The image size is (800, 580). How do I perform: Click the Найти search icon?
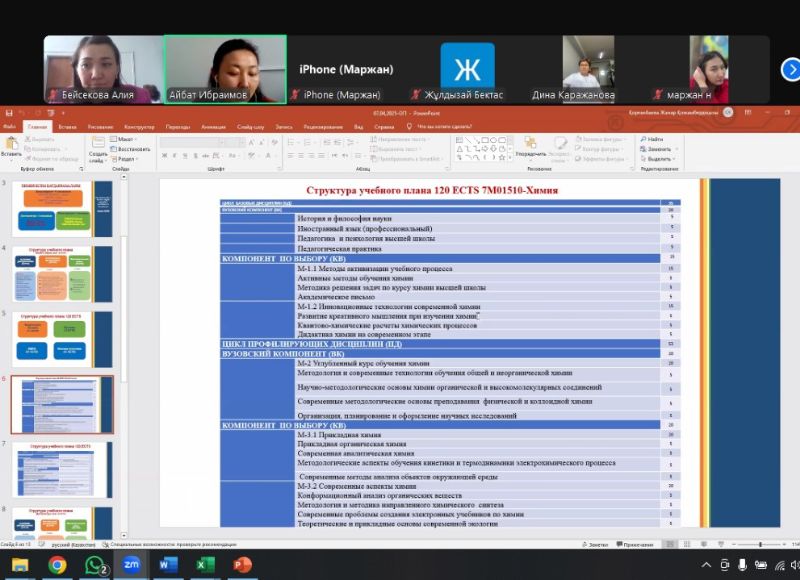click(653, 139)
